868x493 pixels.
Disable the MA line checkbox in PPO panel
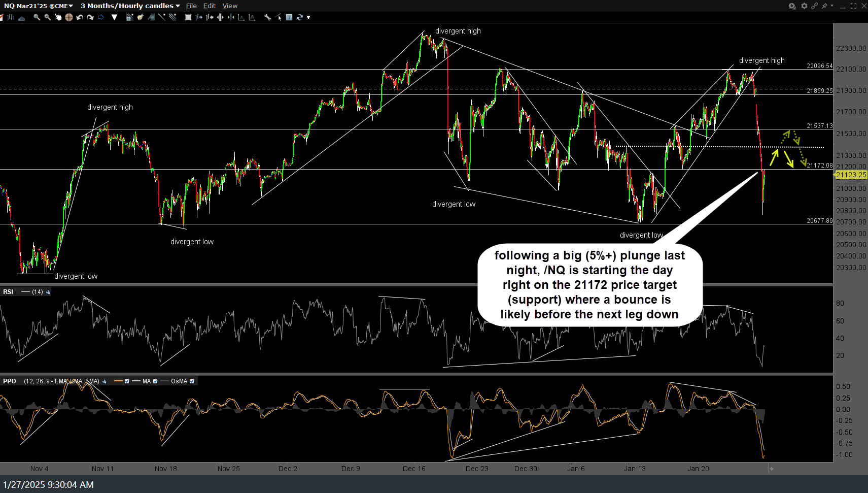pos(155,381)
